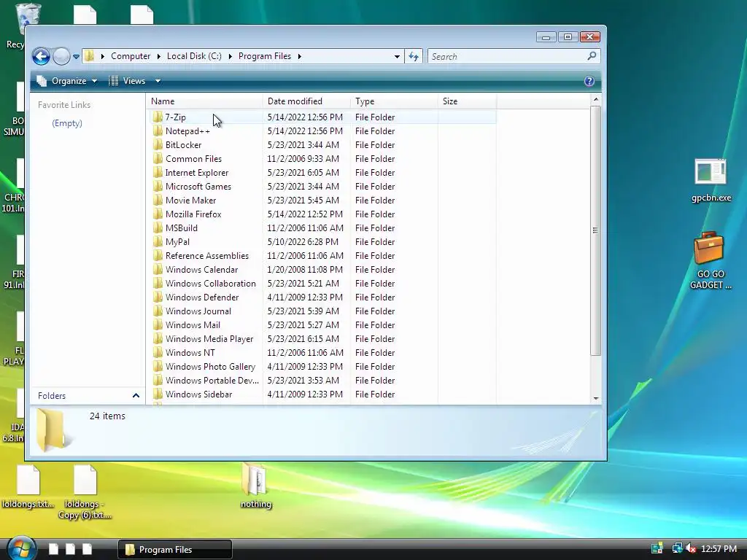747x560 pixels.
Task: Select the Windows NT folder name
Action: (x=190, y=352)
